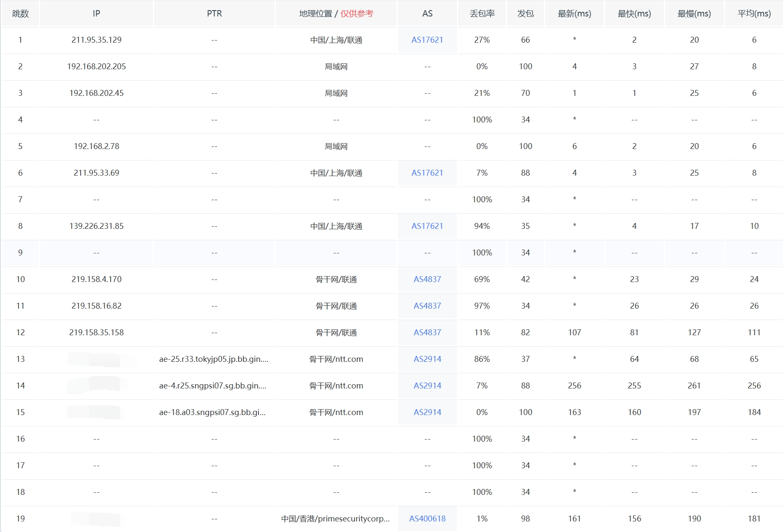Select the IP address 192.168.2.78
This screenshot has height=532, width=783.
pyautogui.click(x=96, y=146)
